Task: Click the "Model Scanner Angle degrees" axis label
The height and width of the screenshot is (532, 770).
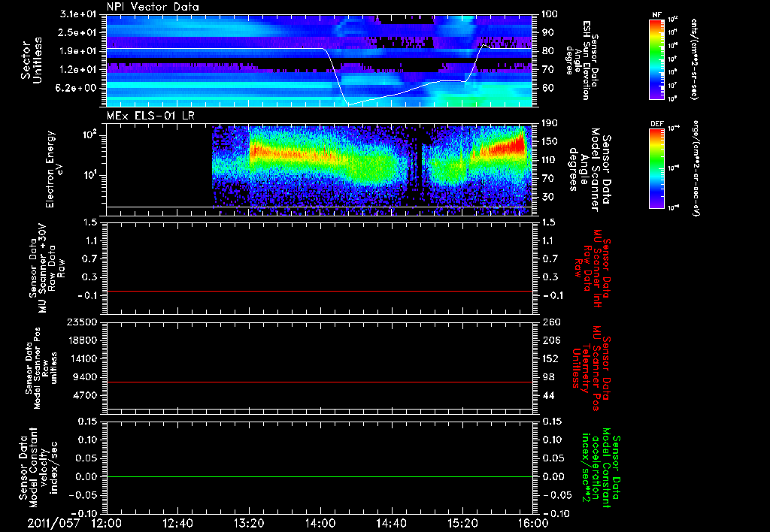Action: click(590, 170)
